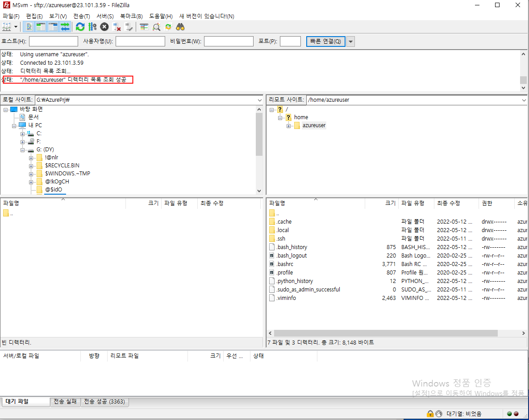Open the 보기(V) menu

click(x=58, y=16)
